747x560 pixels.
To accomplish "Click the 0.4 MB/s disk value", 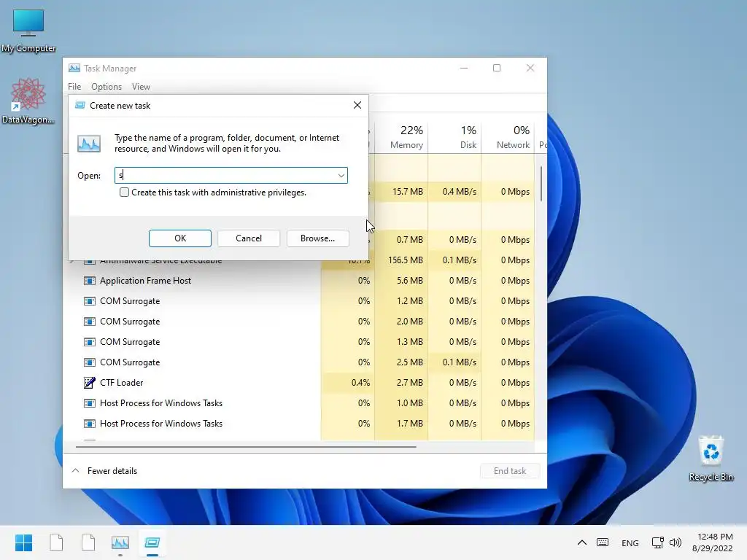I will [460, 192].
